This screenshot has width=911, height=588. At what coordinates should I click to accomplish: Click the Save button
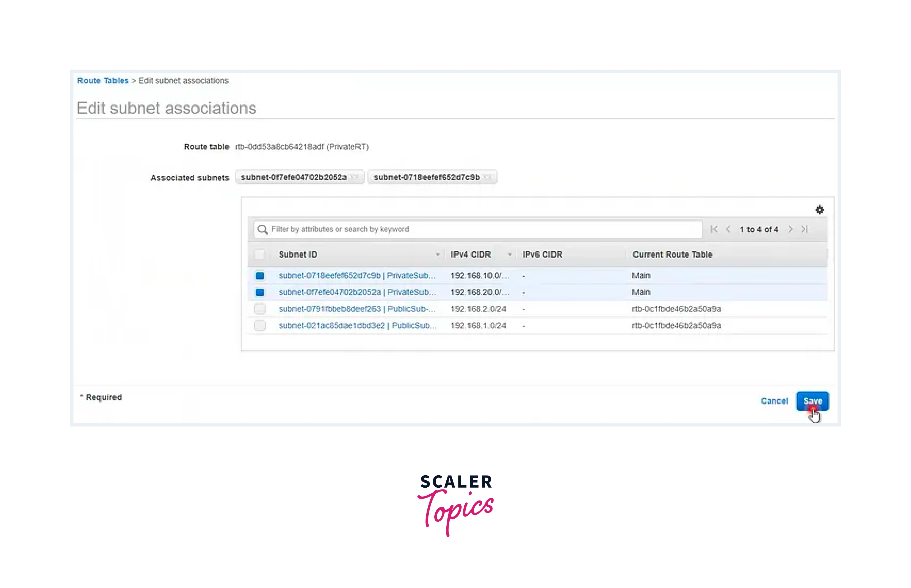[x=812, y=401]
